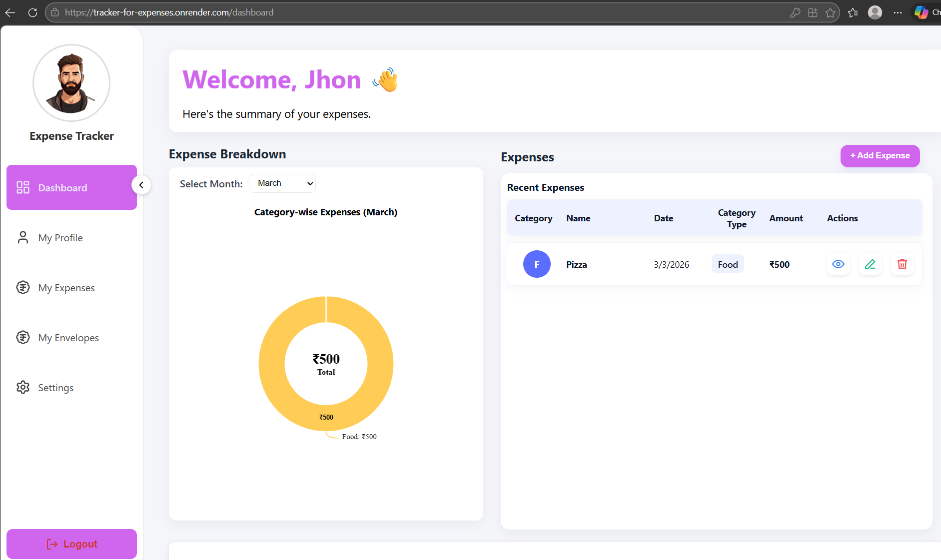
Task: Open browser settings and more menu
Action: 898,12
